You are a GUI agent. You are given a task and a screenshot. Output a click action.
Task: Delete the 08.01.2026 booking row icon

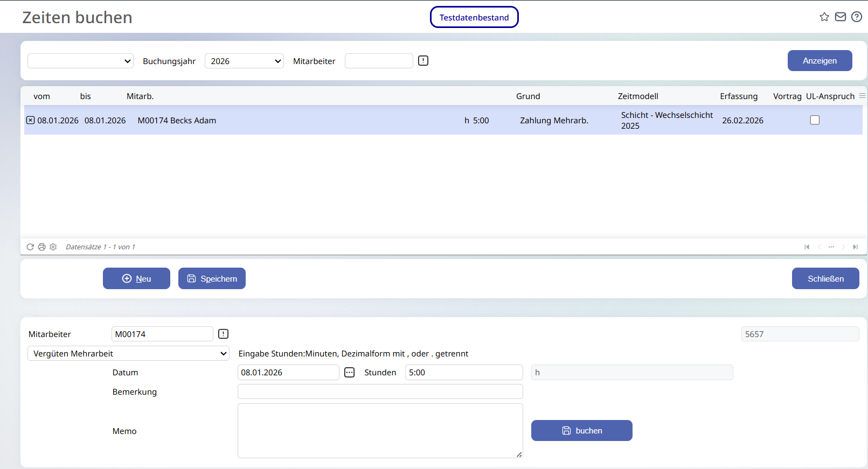coord(31,120)
